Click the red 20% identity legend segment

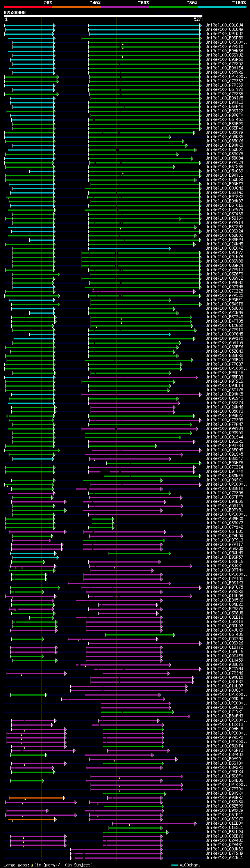(28, 7)
